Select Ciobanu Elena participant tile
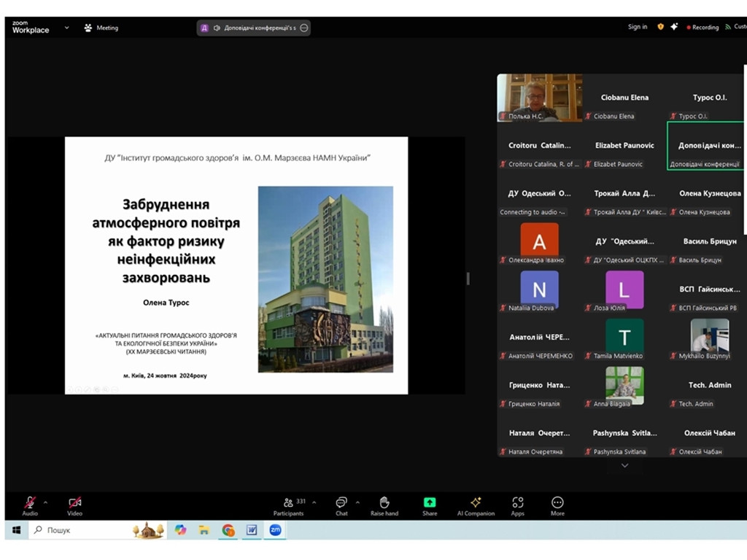The height and width of the screenshot is (560, 747). click(x=624, y=98)
